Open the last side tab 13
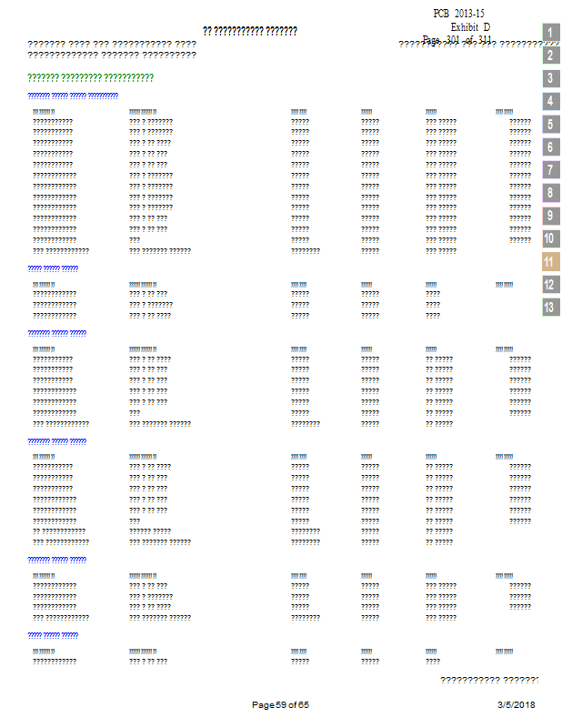This screenshot has height=728, width=562. (x=550, y=307)
